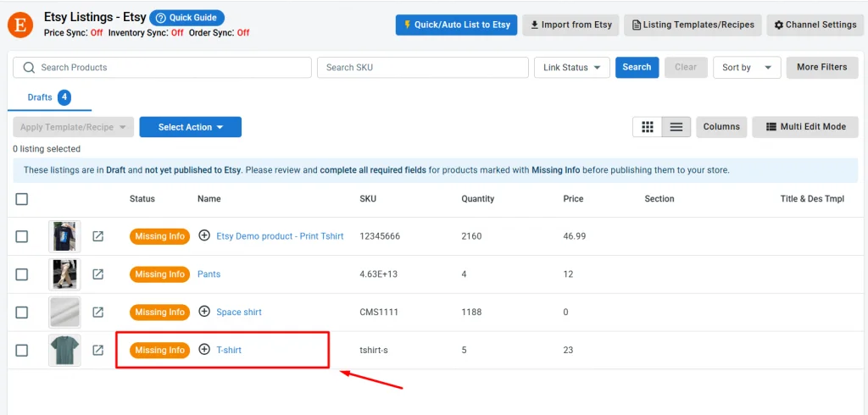Open Space shirt external link icon
868x415 pixels.
(98, 312)
